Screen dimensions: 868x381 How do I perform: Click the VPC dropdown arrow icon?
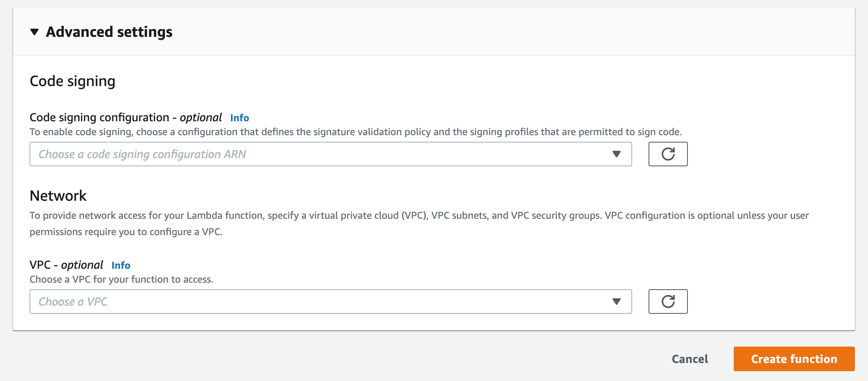pyautogui.click(x=616, y=302)
